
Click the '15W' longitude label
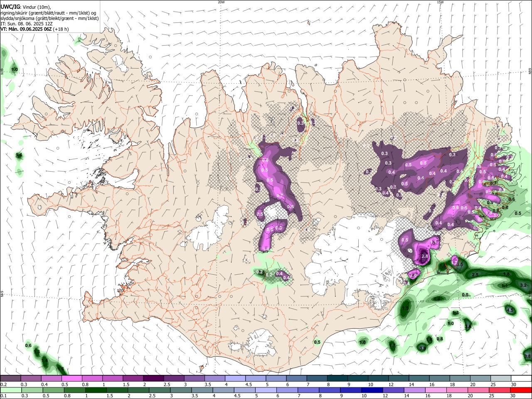(440, 2)
